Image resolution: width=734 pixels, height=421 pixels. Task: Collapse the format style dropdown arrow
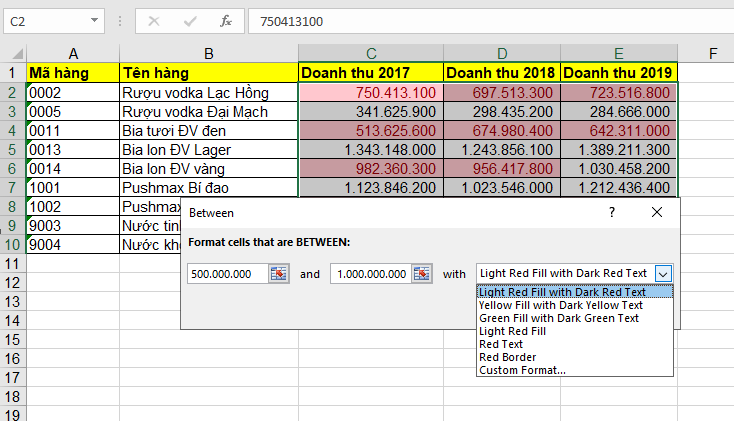pyautogui.click(x=663, y=273)
